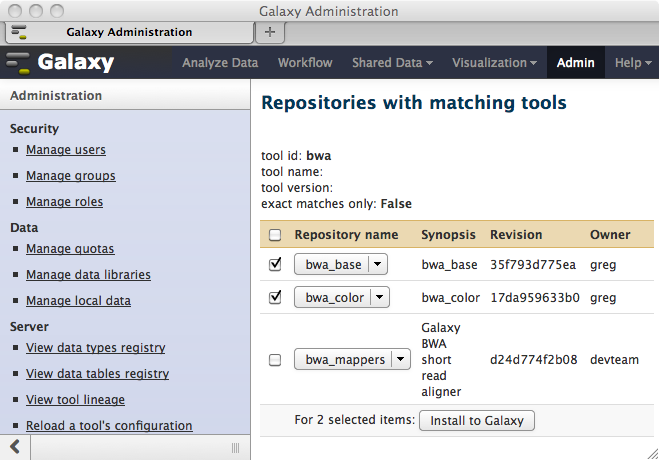The height and width of the screenshot is (460, 659).
Task: Click the Server section heading
Action: pyautogui.click(x=29, y=327)
